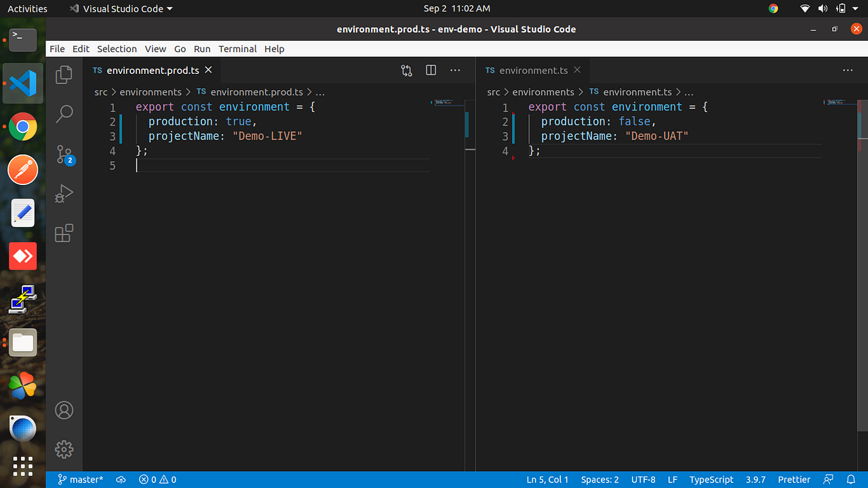The image size is (868, 488).
Task: Click the TypeScript language indicator
Action: (x=711, y=479)
